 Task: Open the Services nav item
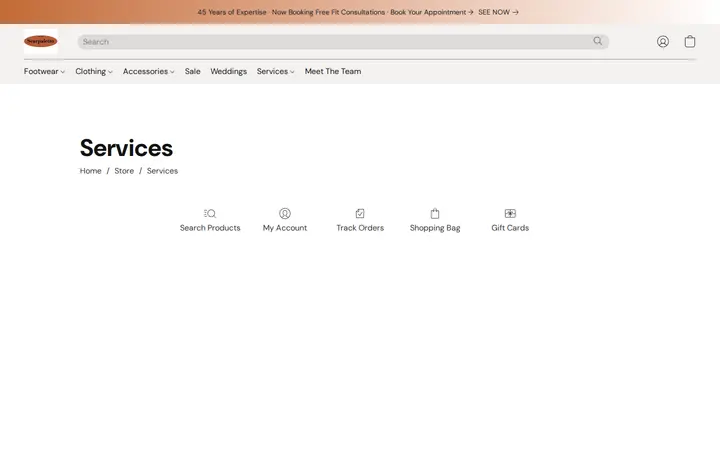click(x=272, y=71)
